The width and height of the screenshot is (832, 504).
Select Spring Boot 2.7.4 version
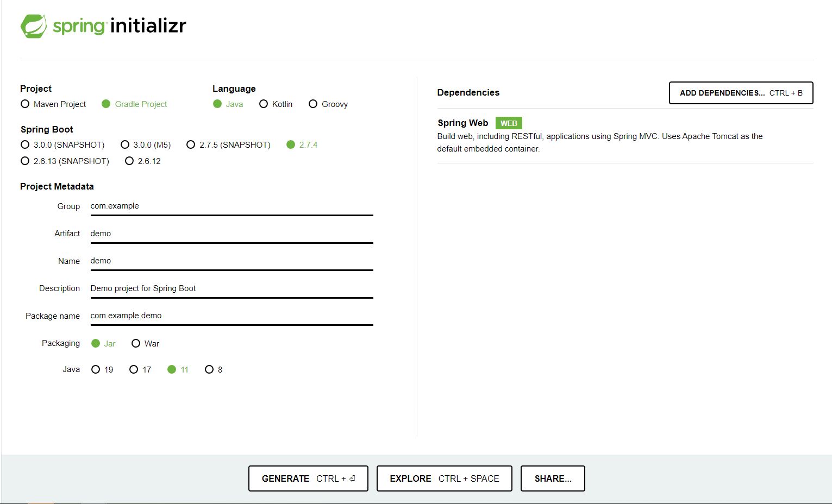point(302,144)
